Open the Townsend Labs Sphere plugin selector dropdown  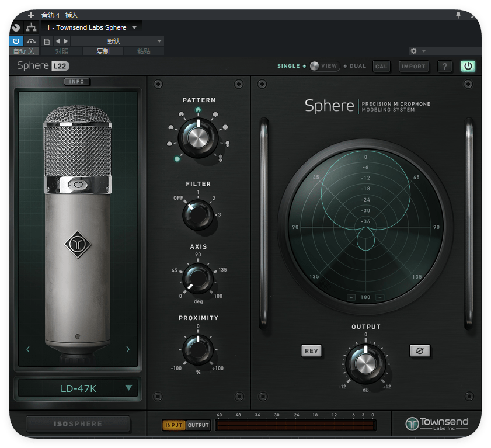[x=92, y=27]
